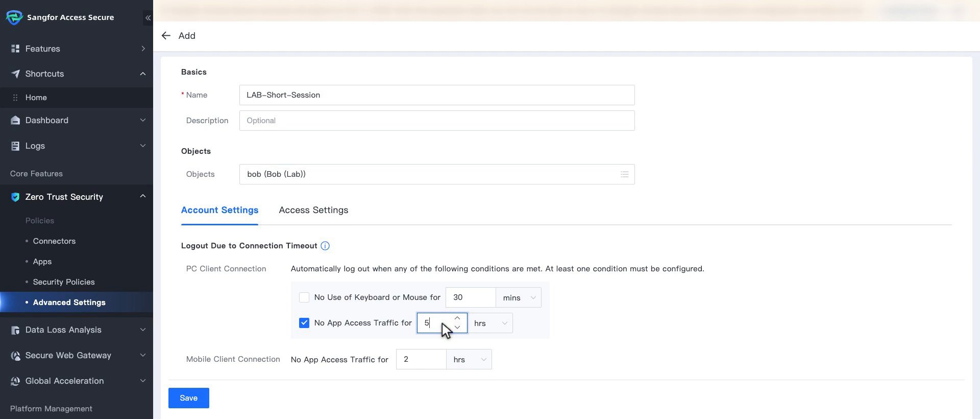Open Apps under Policies
Screen dimensions: 980x419
click(x=42, y=262)
